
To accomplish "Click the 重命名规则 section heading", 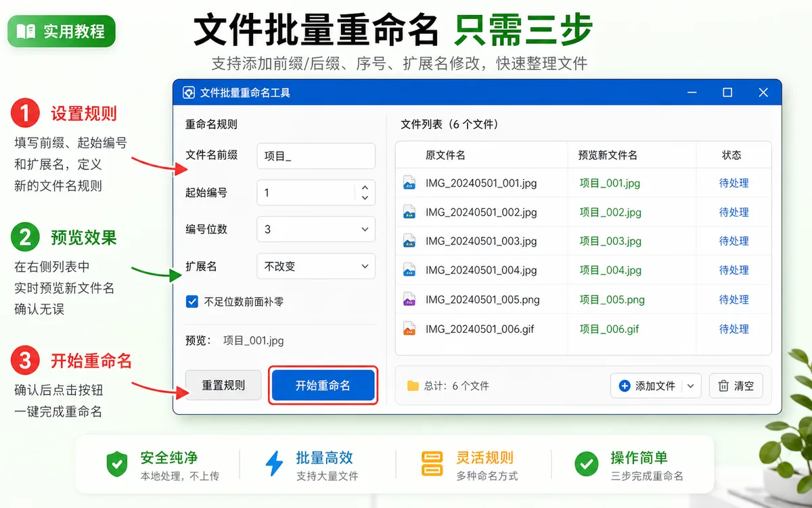I will 211,124.
